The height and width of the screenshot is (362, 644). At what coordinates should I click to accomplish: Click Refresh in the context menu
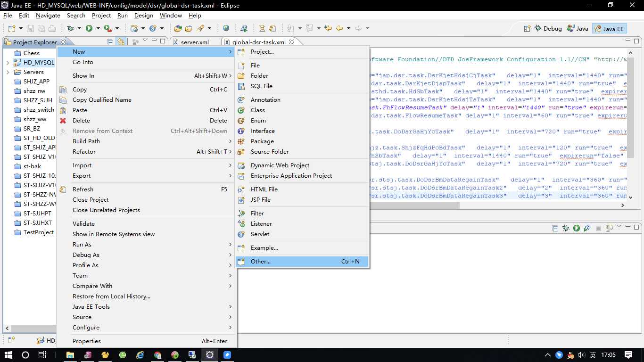click(x=146, y=189)
